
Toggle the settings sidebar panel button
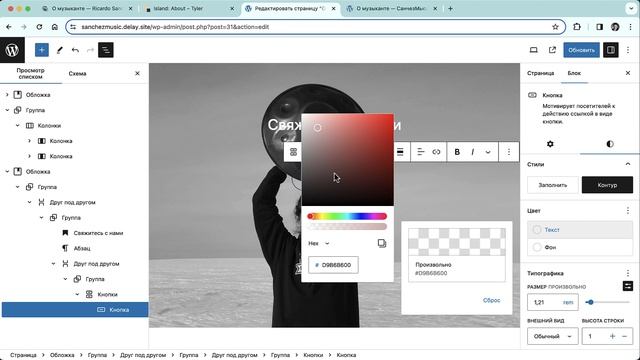(x=611, y=50)
